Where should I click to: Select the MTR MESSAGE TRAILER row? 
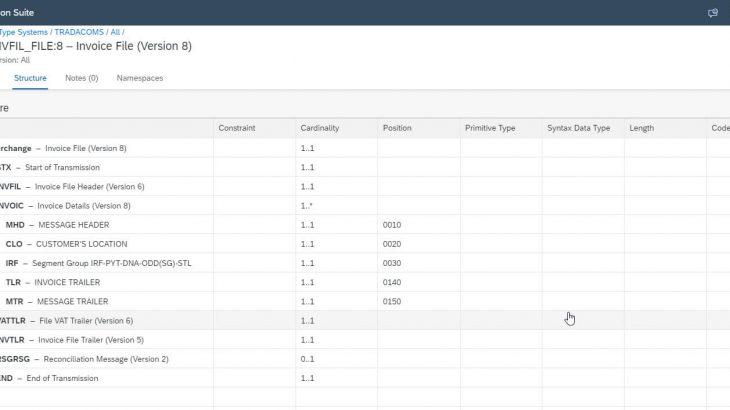pyautogui.click(x=365, y=301)
